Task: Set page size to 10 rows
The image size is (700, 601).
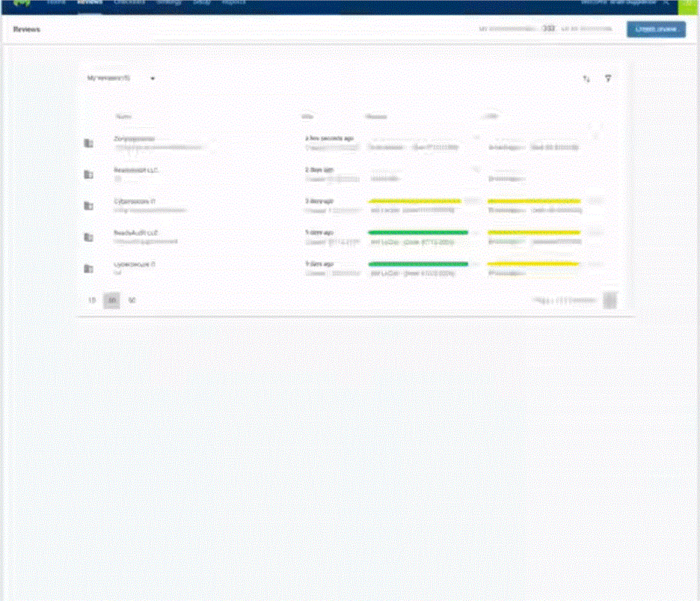Action: (92, 300)
